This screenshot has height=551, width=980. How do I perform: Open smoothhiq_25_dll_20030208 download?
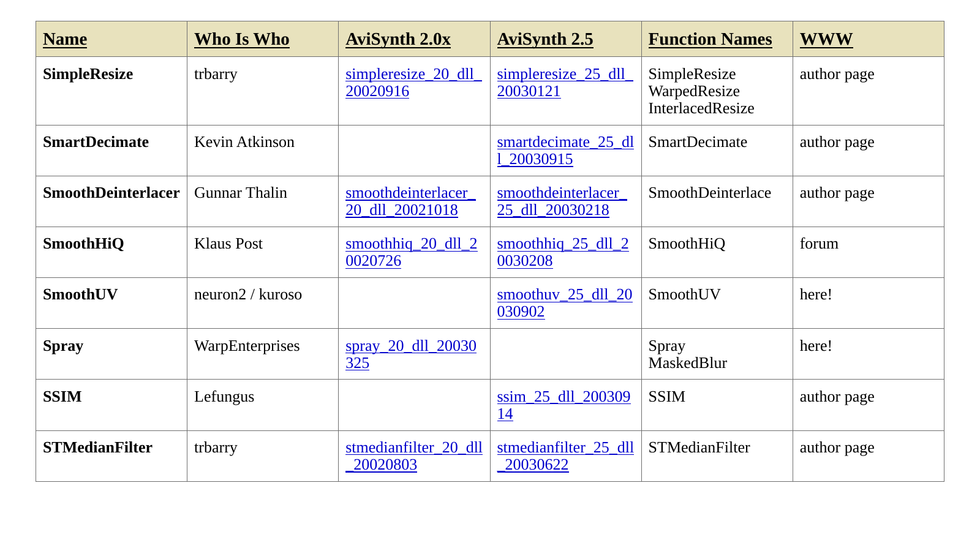[563, 252]
